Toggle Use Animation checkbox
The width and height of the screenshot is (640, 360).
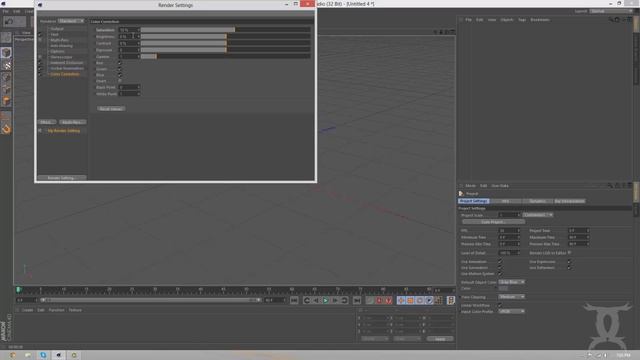(x=500, y=262)
